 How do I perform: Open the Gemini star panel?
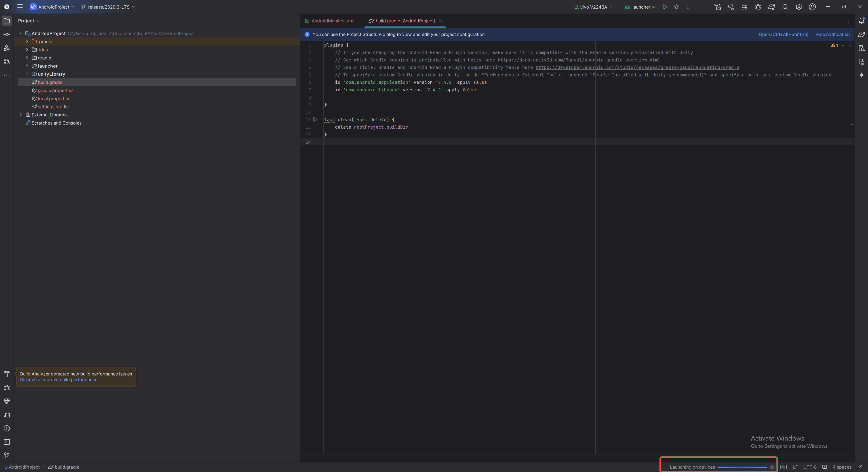[x=861, y=75]
